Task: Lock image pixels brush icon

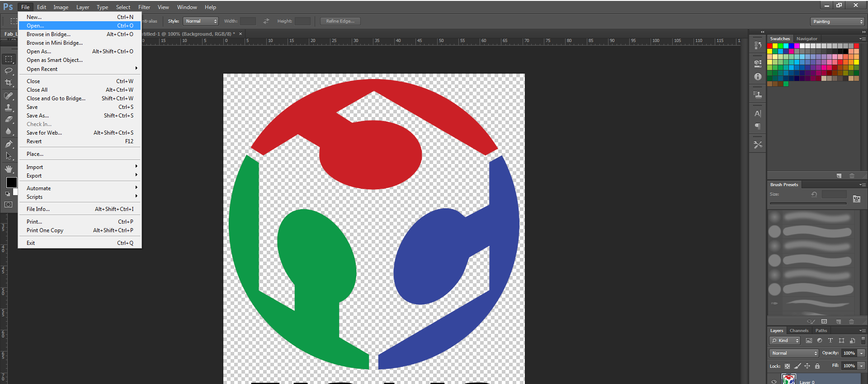Action: (x=797, y=366)
